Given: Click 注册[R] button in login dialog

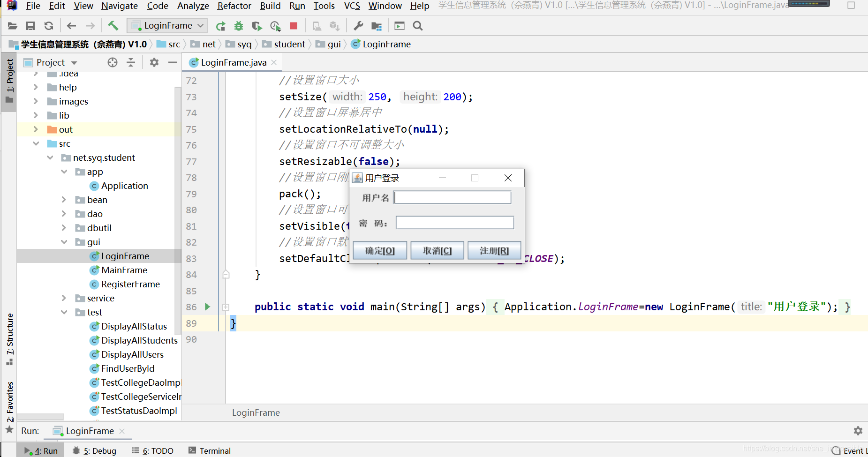Looking at the screenshot, I should [494, 251].
